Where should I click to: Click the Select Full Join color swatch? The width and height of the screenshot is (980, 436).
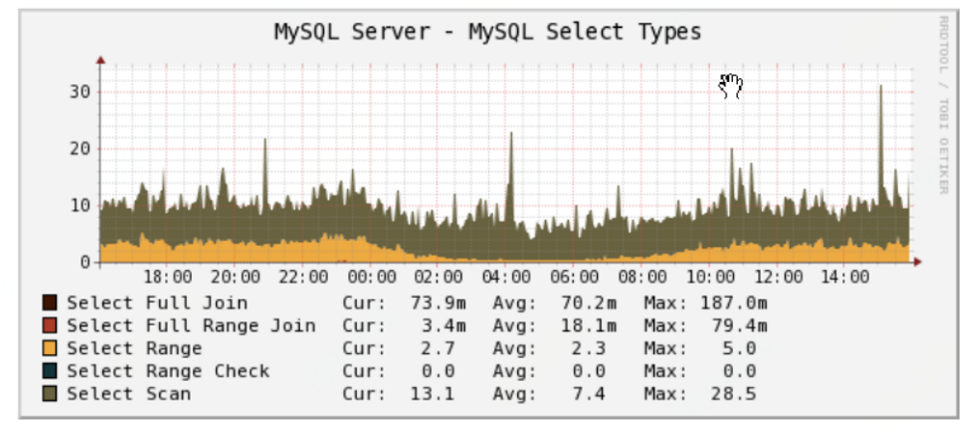pos(49,303)
